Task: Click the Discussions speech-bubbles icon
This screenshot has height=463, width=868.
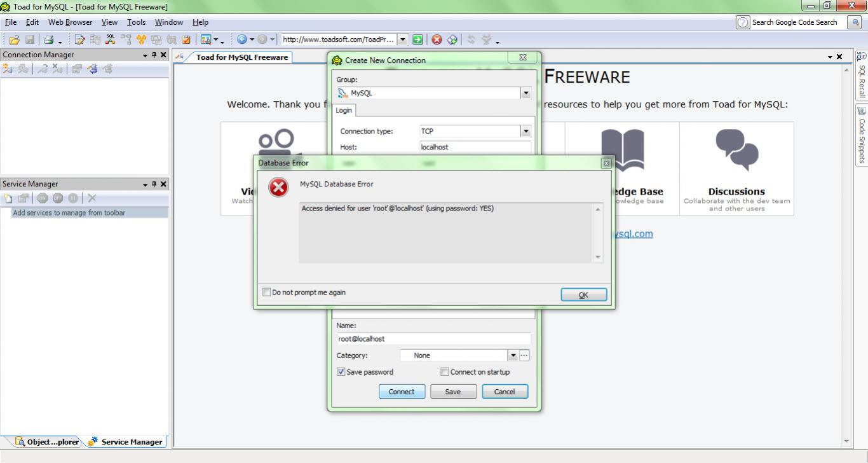Action: 736,150
